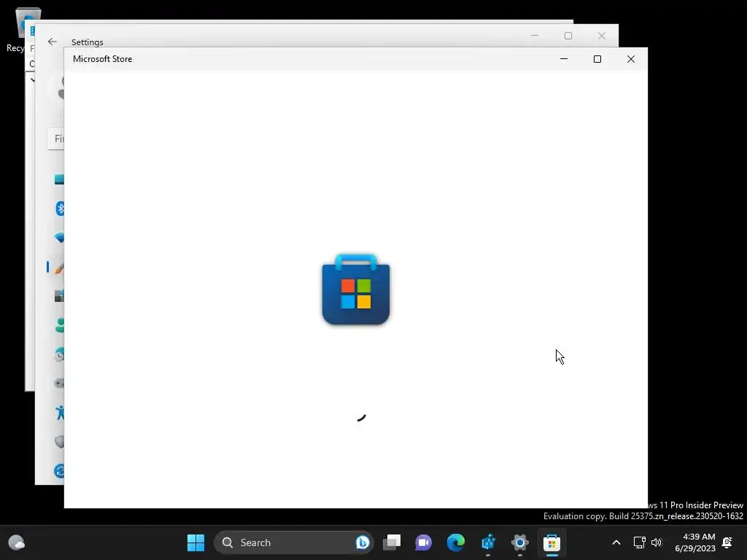
Task: Minimize the Microsoft Store window
Action: [564, 59]
